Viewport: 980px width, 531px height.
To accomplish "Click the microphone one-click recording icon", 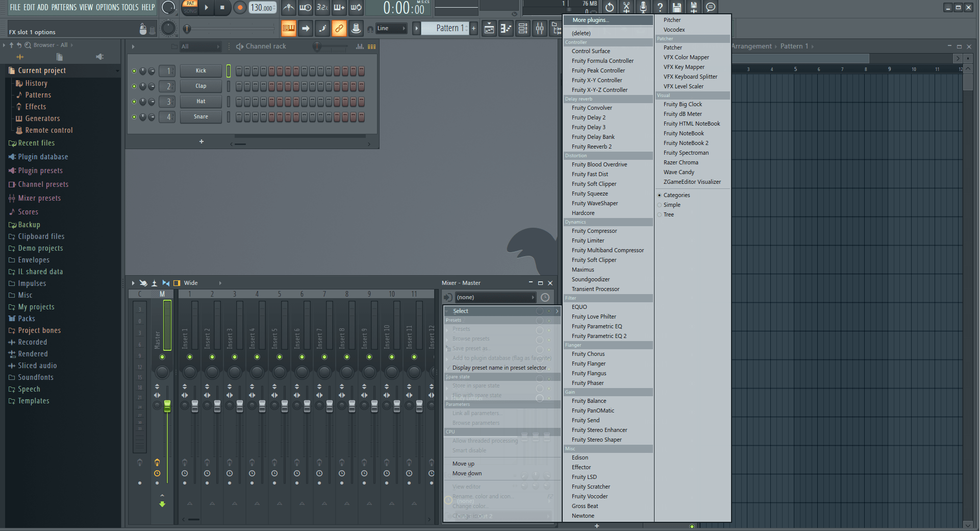I will pyautogui.click(x=643, y=7).
